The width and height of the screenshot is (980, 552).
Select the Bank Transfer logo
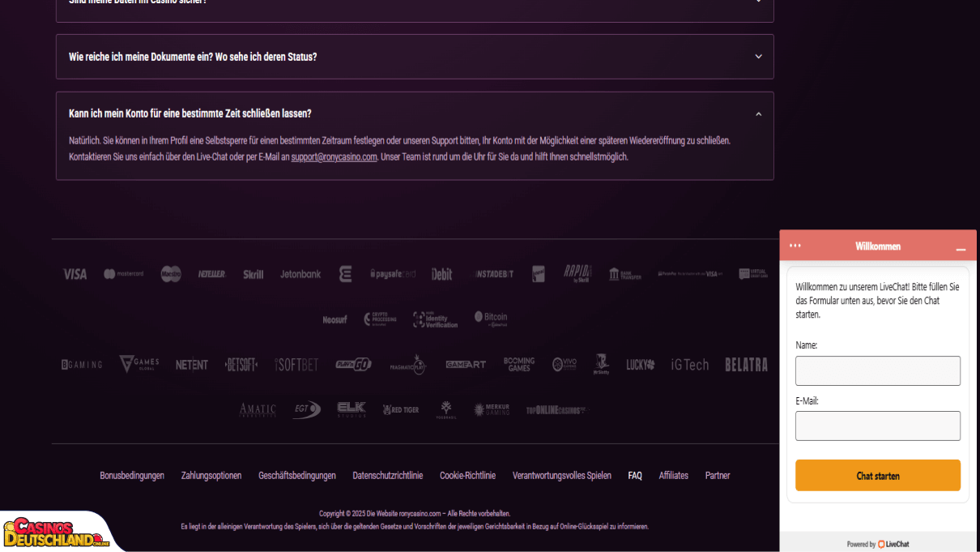pos(625,274)
